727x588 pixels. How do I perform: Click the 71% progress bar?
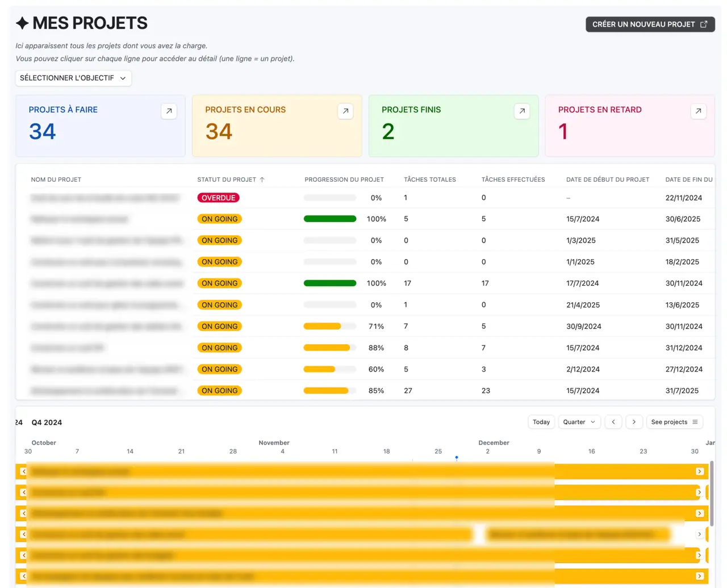(x=330, y=327)
